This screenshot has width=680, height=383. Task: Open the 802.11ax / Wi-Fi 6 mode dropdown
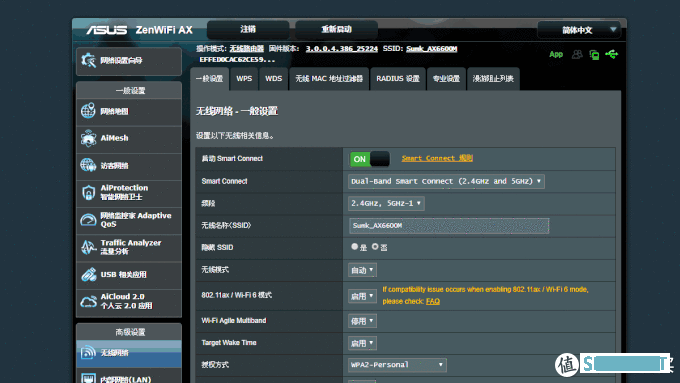click(x=362, y=296)
